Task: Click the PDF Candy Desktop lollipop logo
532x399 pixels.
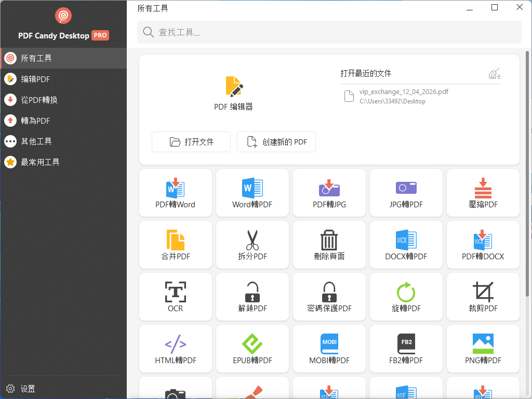Action: (x=63, y=16)
